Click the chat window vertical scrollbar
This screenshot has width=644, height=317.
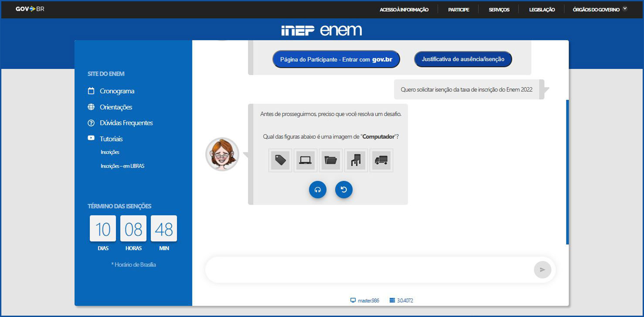coord(567,172)
